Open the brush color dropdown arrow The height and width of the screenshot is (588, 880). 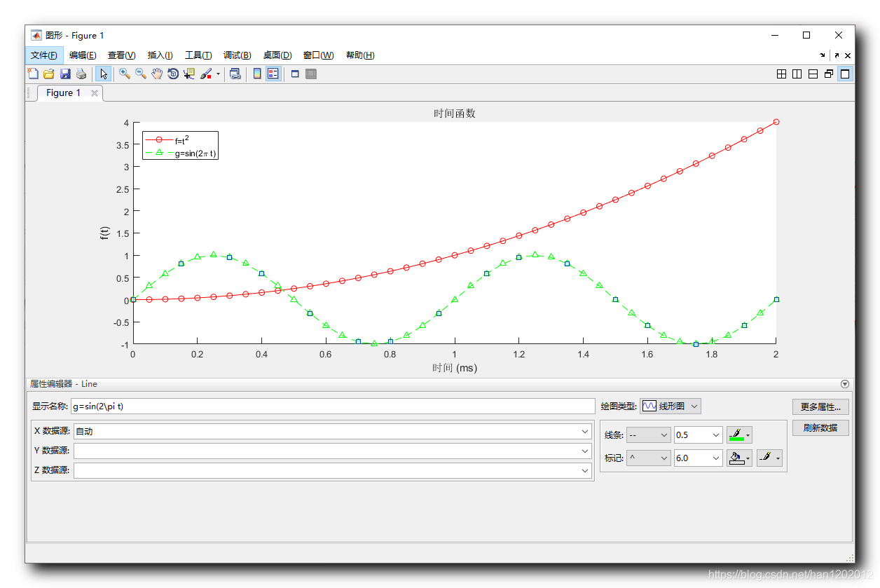[x=218, y=74]
